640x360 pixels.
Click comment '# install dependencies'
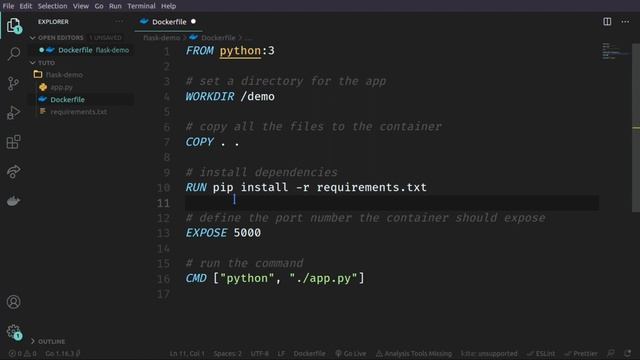click(x=262, y=172)
